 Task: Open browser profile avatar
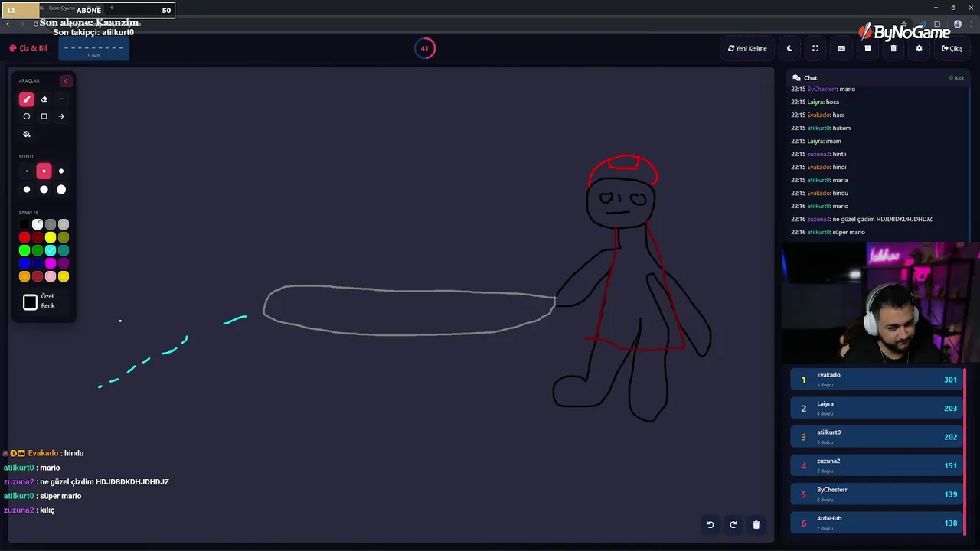[957, 24]
